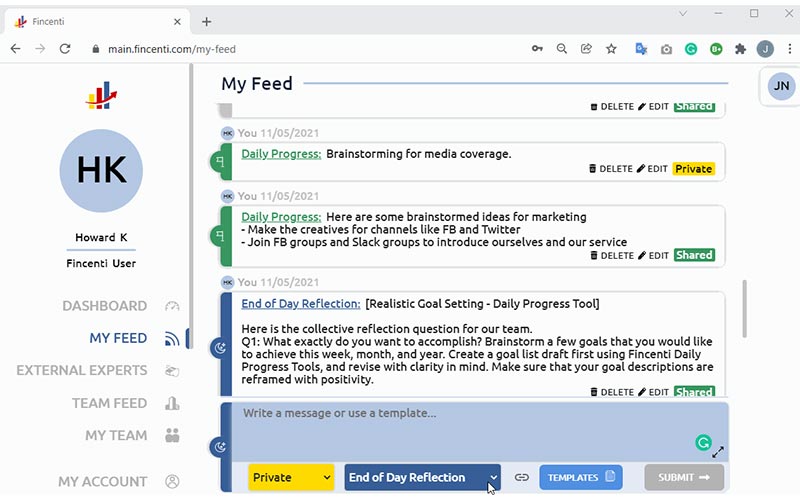The image size is (800, 500).
Task: Open the My Account profile icon
Action: 172,481
